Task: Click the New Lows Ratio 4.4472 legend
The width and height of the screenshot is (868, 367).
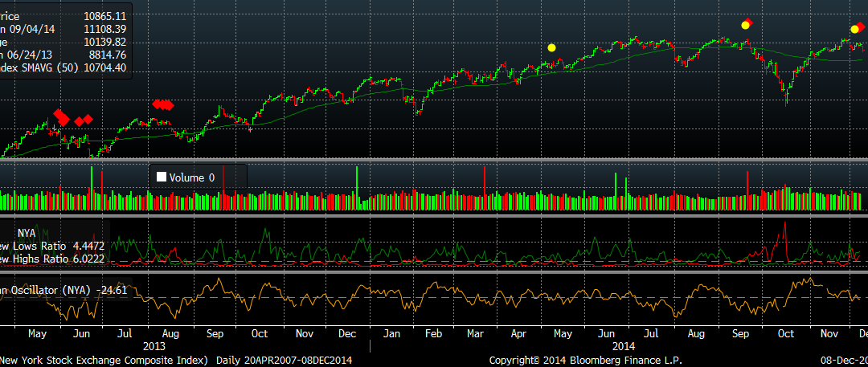Action: tap(52, 246)
